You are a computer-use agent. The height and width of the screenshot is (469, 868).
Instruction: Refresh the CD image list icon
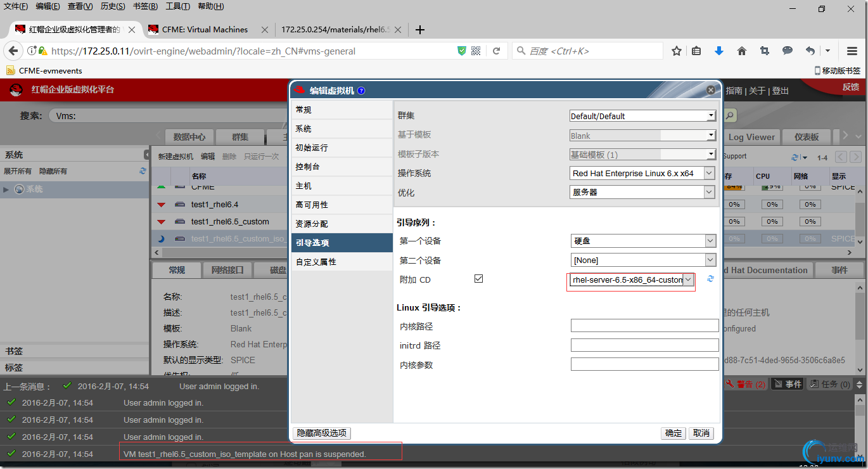[710, 279]
